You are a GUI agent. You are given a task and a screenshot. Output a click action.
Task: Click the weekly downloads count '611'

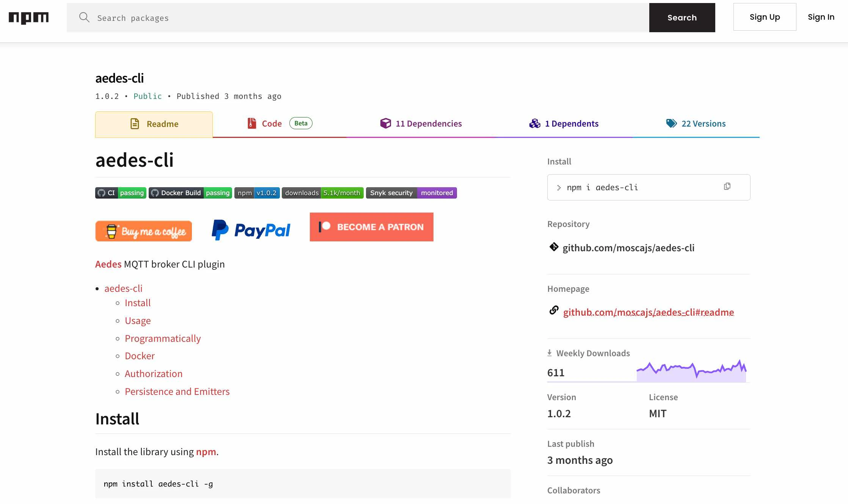coord(556,373)
